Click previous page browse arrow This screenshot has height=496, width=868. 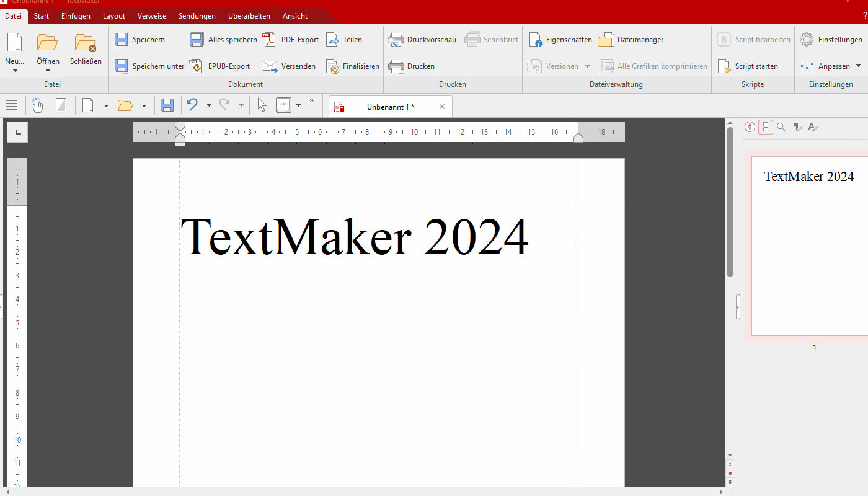pyautogui.click(x=730, y=464)
